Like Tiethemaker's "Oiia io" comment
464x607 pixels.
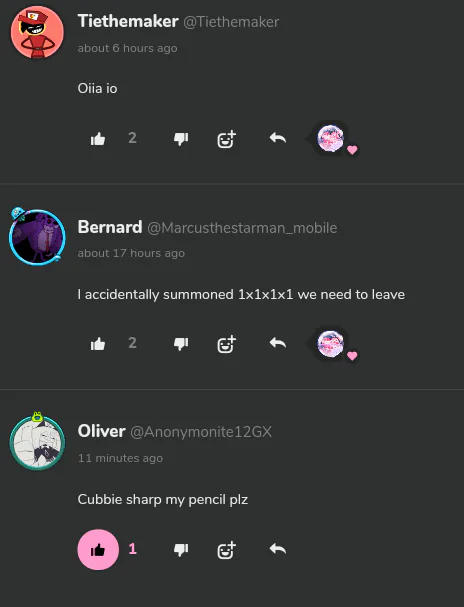[x=98, y=139]
